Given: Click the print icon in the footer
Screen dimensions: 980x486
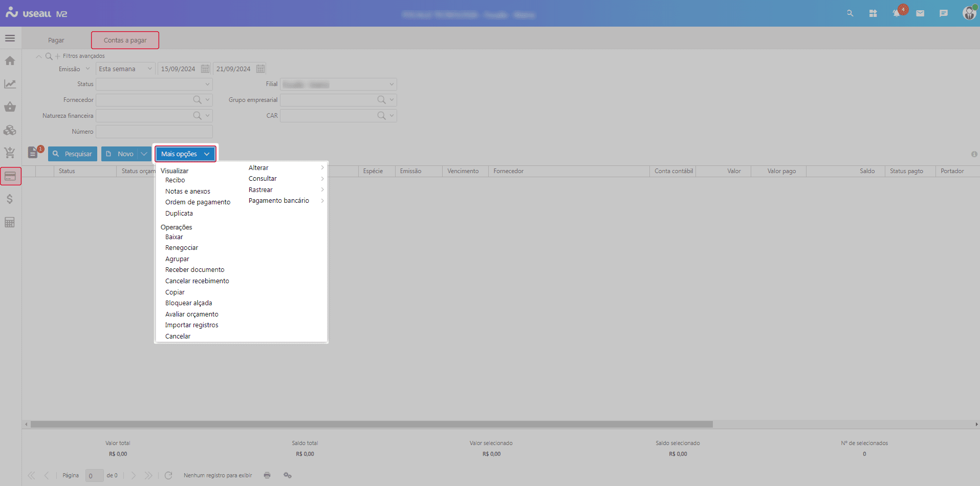Looking at the screenshot, I should coord(267,475).
